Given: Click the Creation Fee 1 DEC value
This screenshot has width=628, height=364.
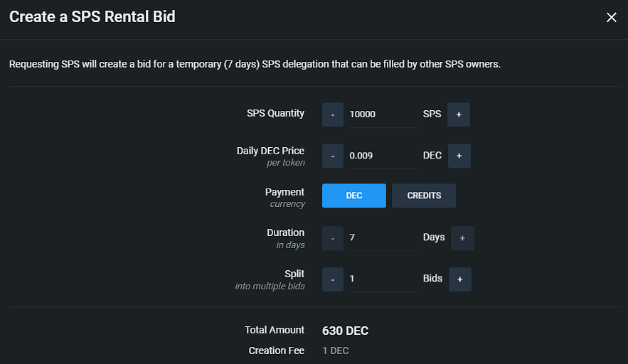Looking at the screenshot, I should [335, 350].
